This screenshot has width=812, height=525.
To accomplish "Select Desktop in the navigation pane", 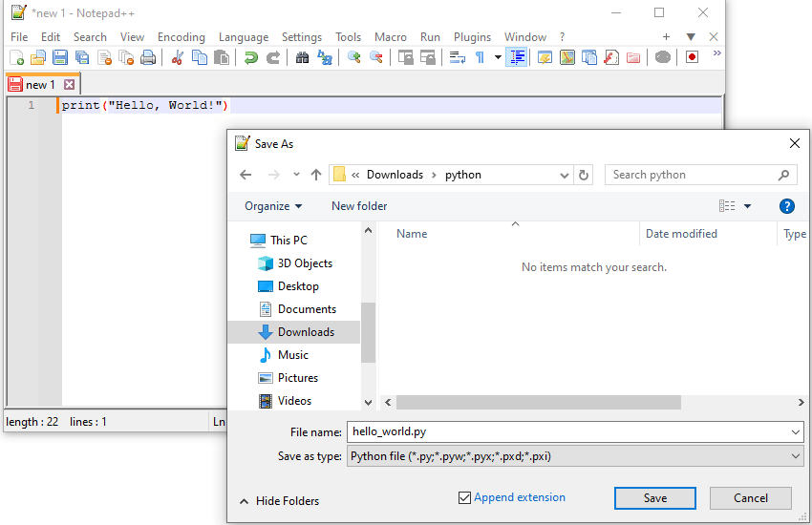I will click(x=298, y=286).
